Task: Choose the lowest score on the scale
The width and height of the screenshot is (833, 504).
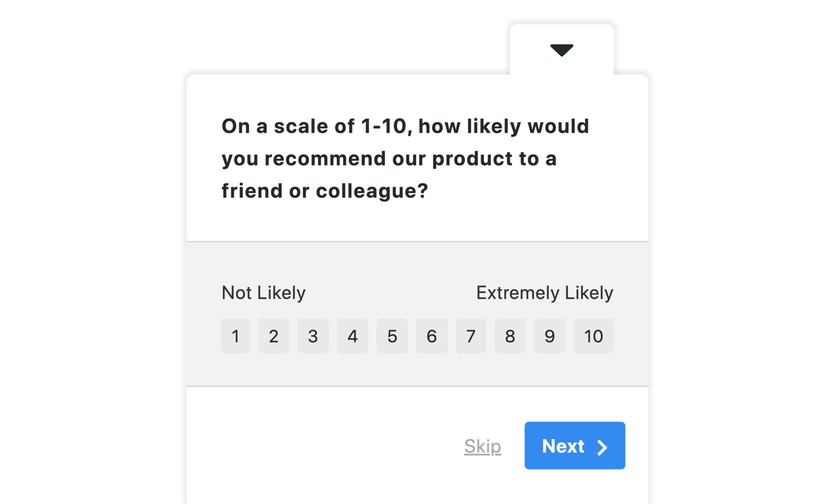Action: click(235, 336)
